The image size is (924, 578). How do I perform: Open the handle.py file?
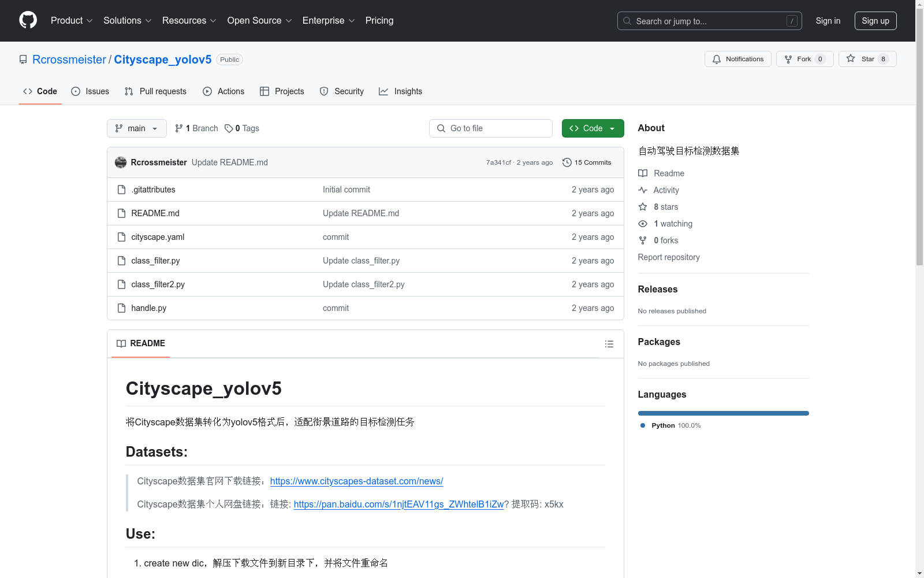point(148,308)
